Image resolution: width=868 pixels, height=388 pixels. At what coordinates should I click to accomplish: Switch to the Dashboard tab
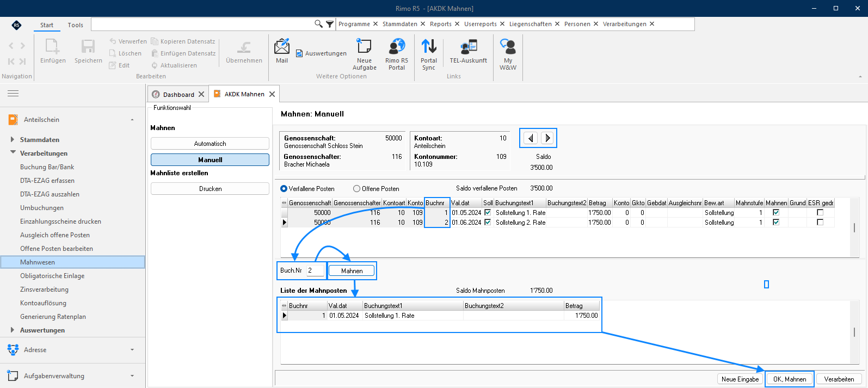pos(178,94)
